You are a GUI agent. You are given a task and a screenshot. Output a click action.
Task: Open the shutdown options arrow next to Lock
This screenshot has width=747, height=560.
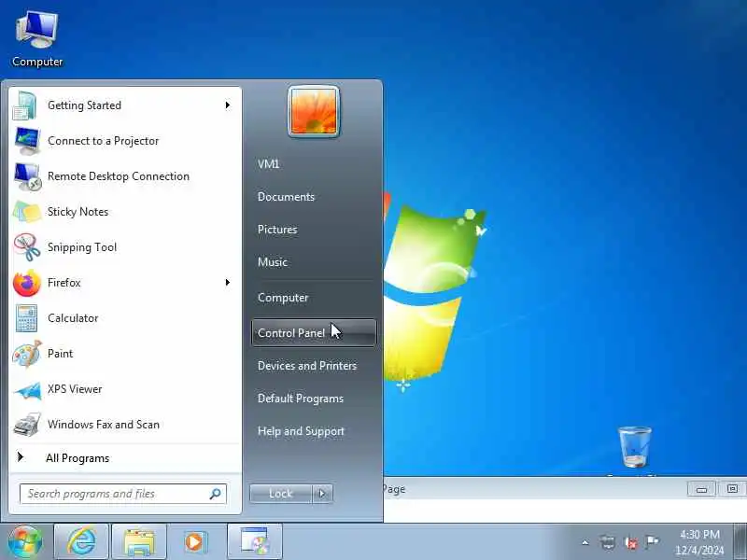[322, 494]
